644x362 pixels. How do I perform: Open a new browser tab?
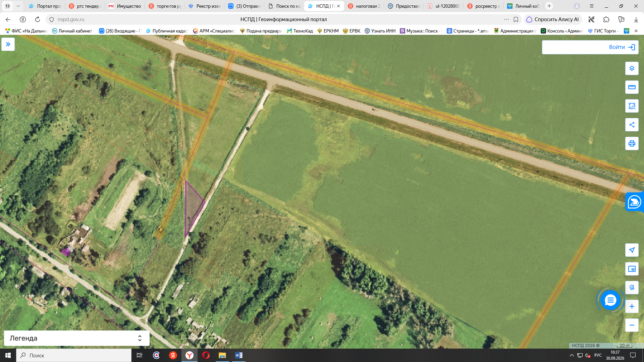click(549, 6)
